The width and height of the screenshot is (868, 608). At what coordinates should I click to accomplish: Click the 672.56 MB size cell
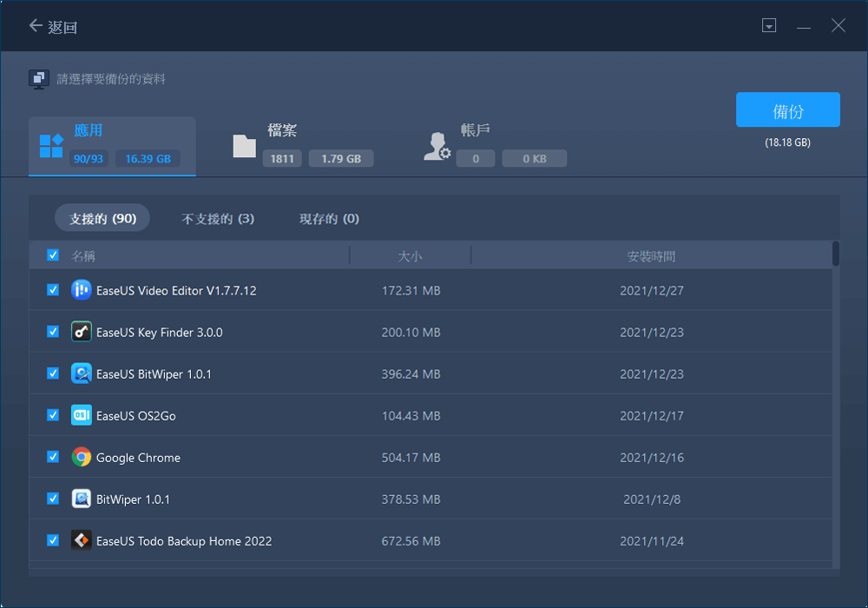(x=411, y=541)
